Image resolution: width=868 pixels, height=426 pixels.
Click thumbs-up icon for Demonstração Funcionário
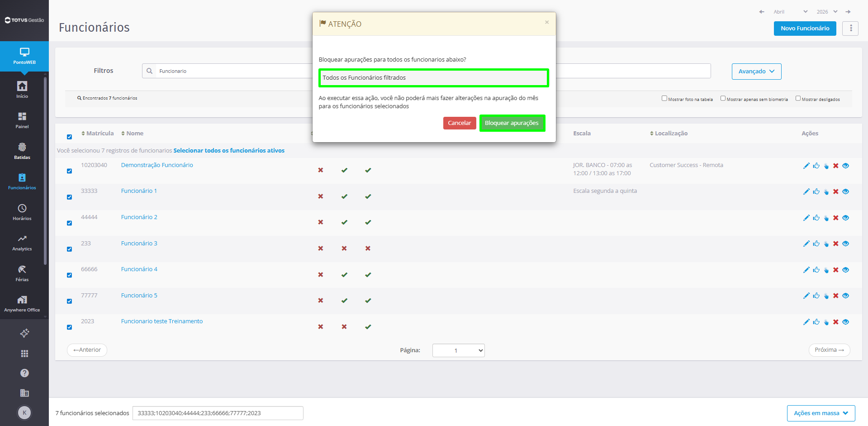(x=816, y=166)
